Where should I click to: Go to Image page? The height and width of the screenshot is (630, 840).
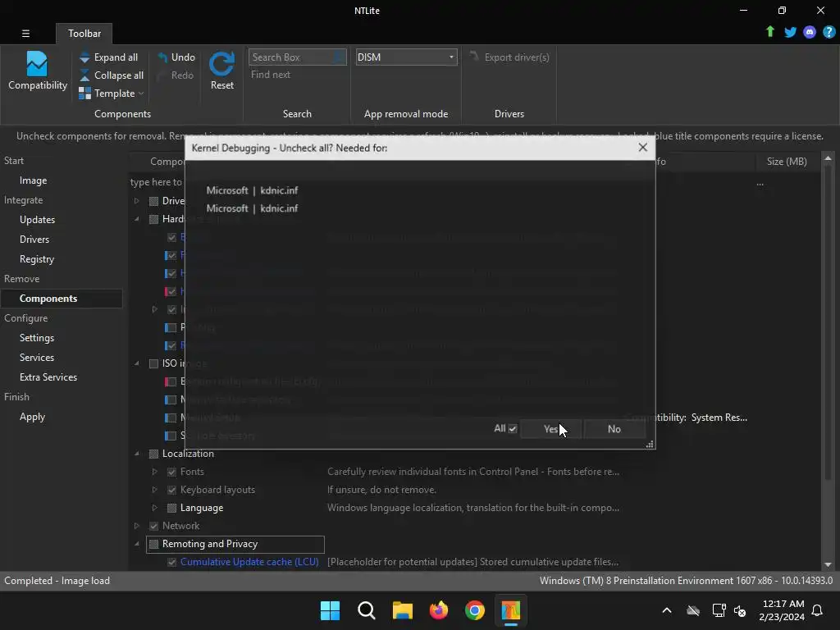click(33, 180)
